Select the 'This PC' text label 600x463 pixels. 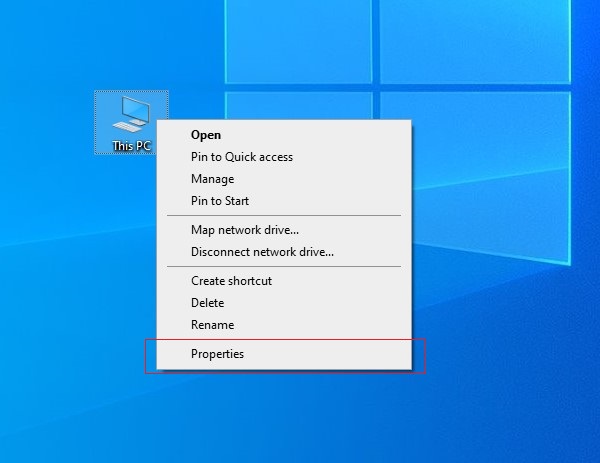tap(131, 146)
